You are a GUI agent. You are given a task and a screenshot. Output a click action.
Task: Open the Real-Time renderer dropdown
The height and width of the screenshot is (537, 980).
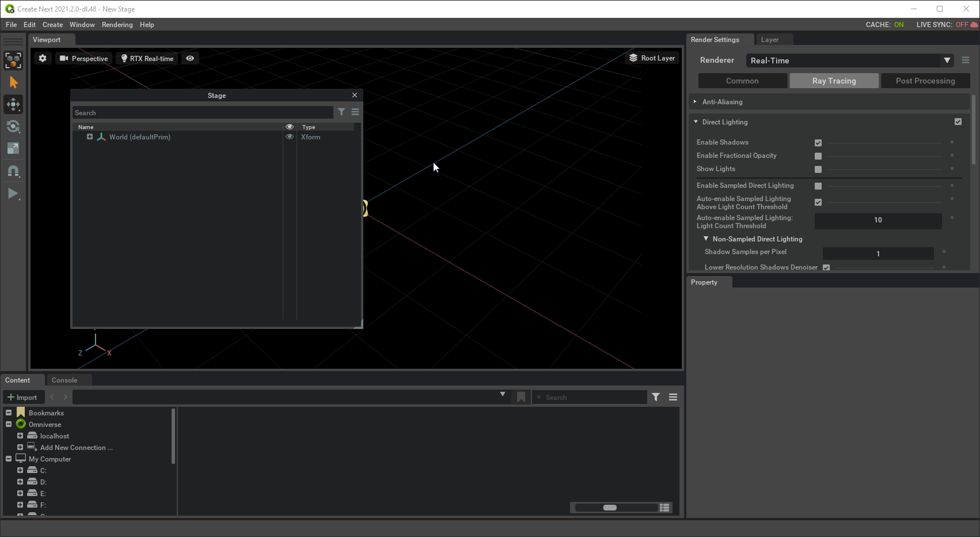tap(948, 60)
